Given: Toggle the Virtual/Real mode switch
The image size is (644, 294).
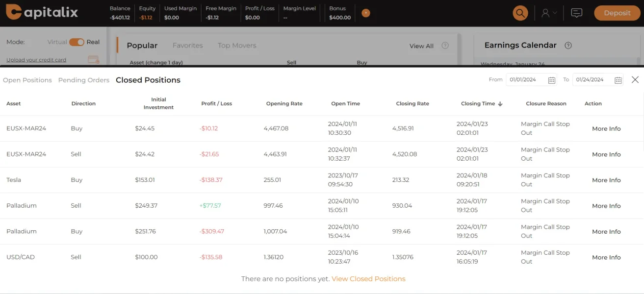Looking at the screenshot, I should click(77, 42).
